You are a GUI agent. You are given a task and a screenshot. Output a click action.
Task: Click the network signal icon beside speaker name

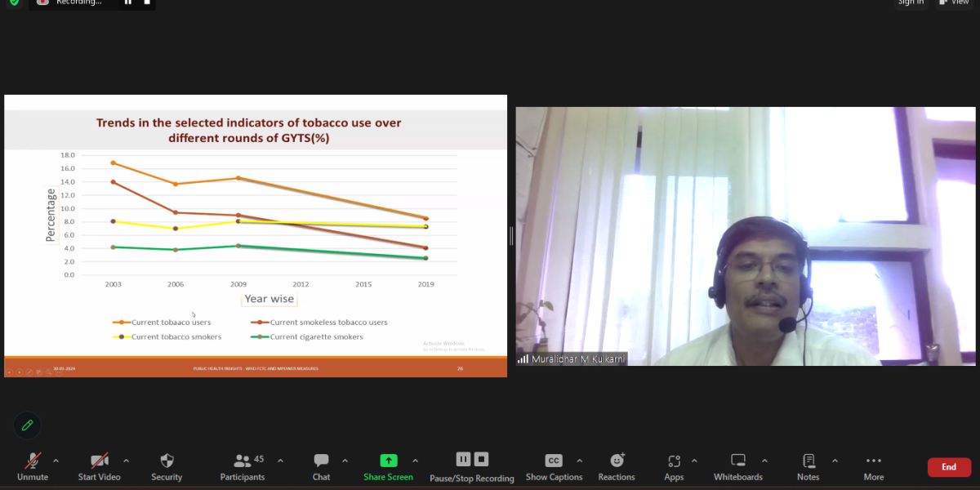(523, 359)
